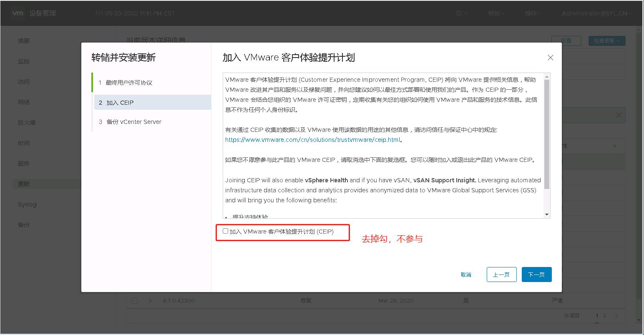Expand the 6.7.0.42300 update row

coord(150,300)
